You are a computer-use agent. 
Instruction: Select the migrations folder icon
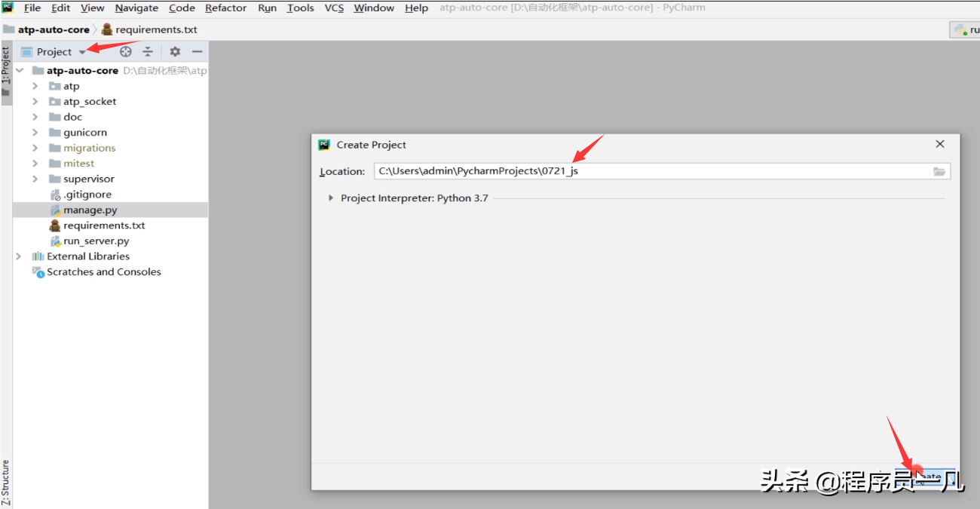[54, 148]
